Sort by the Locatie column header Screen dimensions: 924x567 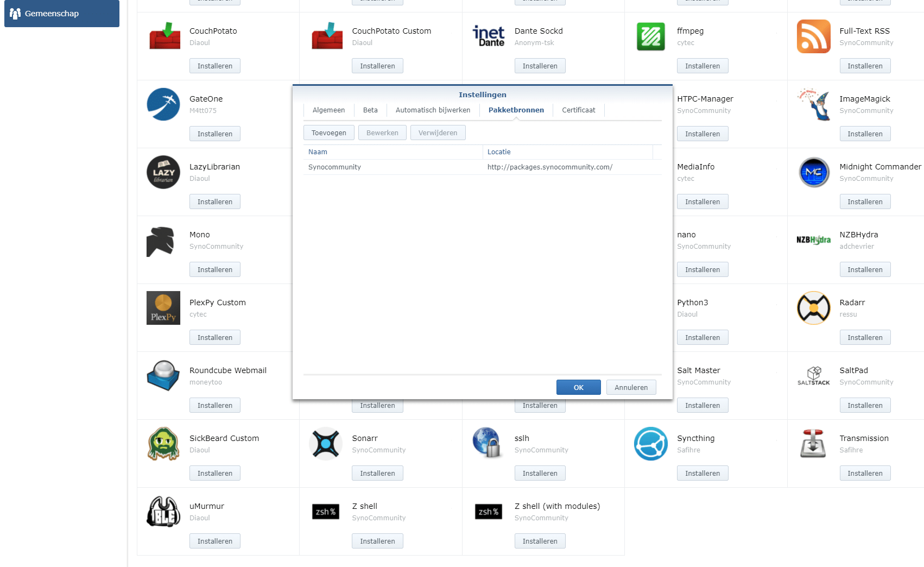point(568,152)
